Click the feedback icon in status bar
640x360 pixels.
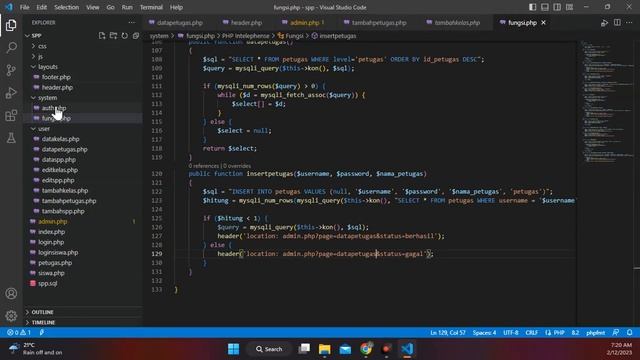[x=616, y=333]
